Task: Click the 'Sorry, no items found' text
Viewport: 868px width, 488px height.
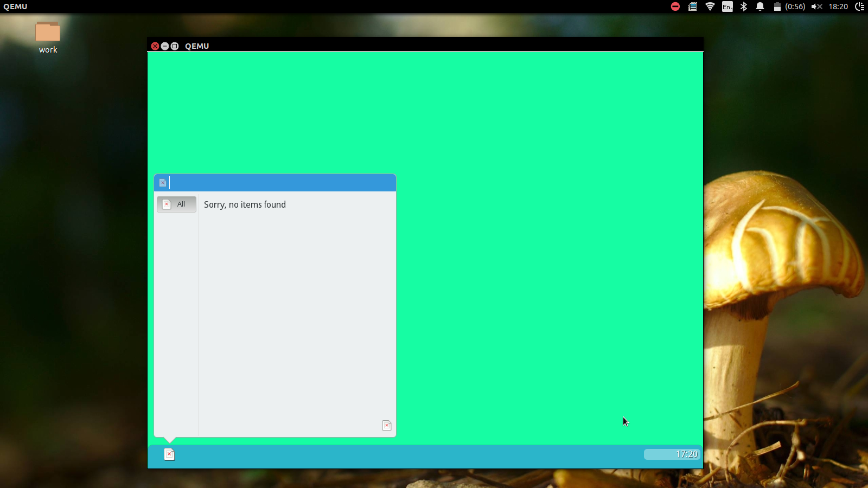Action: pos(245,204)
